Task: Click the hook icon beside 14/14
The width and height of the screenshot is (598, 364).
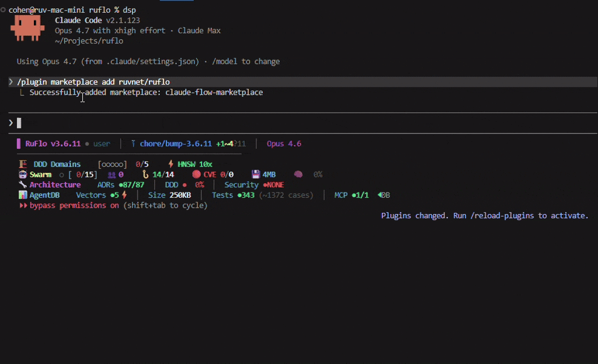Action: tap(145, 174)
